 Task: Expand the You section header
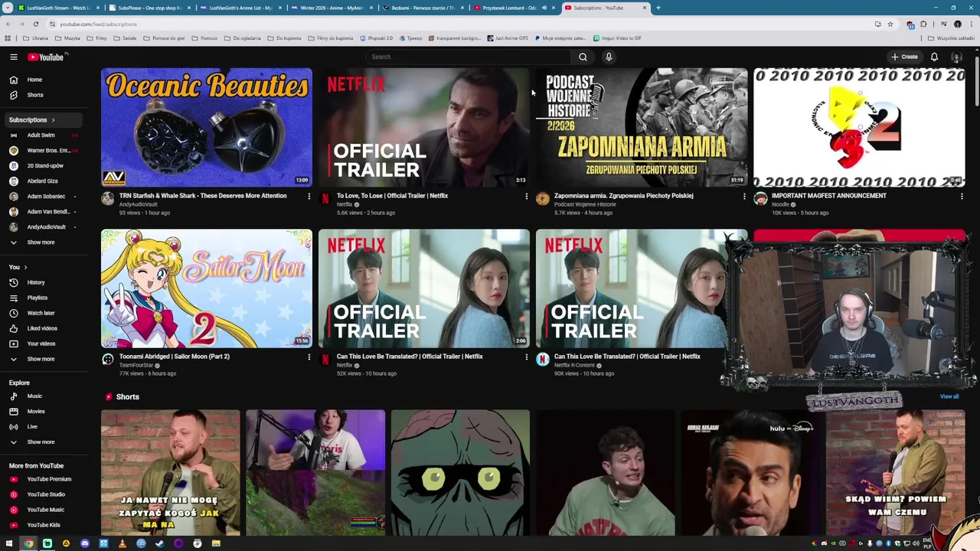pos(18,267)
